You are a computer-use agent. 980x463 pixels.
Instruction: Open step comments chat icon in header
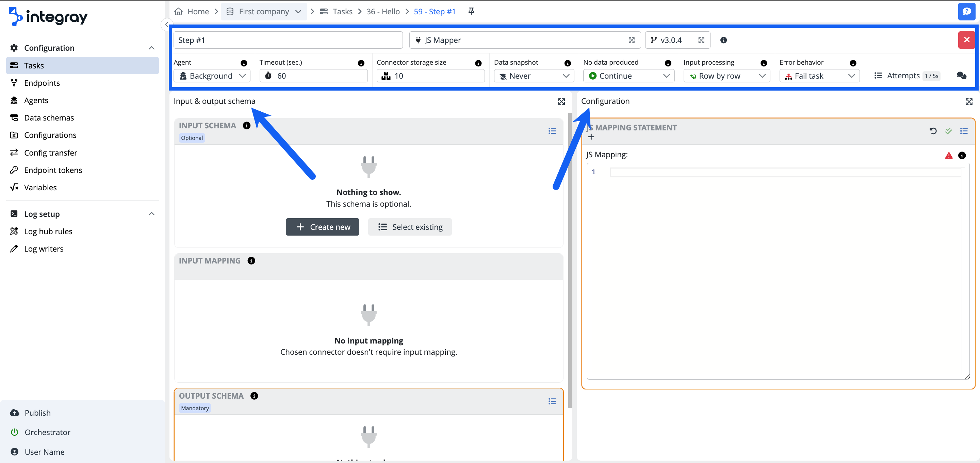(x=962, y=76)
